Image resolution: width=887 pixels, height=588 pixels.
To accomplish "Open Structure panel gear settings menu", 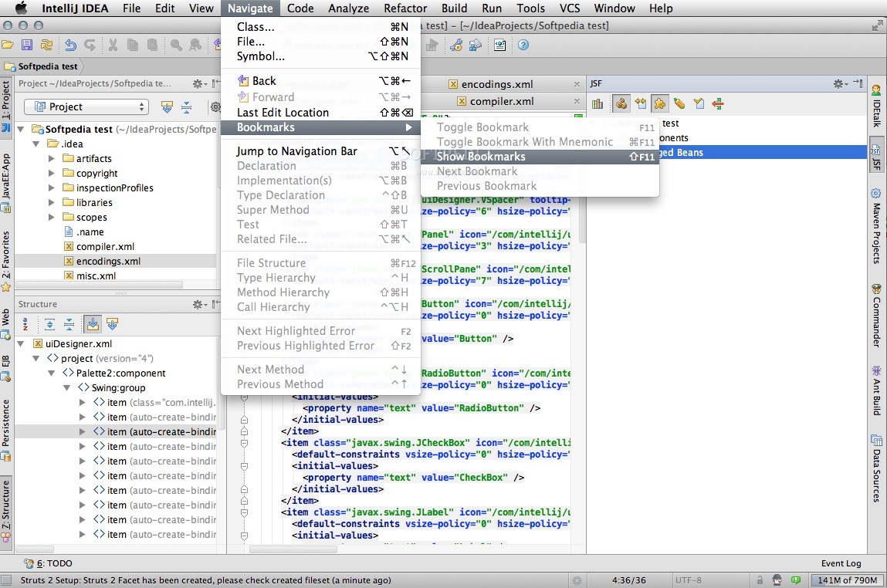I will click(x=199, y=304).
